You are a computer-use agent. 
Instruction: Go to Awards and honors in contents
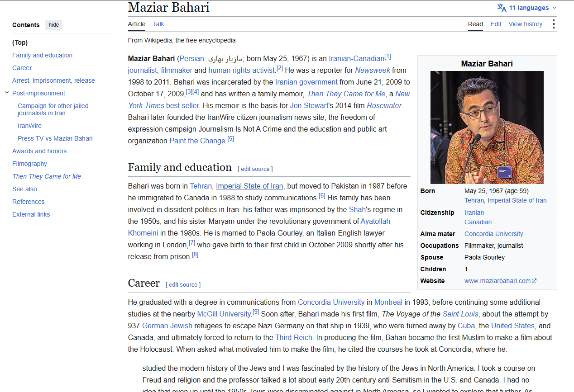[39, 151]
